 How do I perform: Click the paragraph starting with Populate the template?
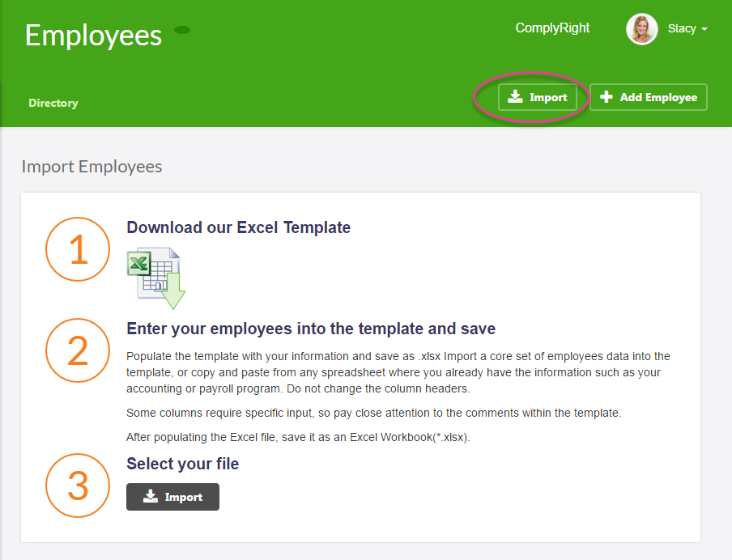click(398, 372)
